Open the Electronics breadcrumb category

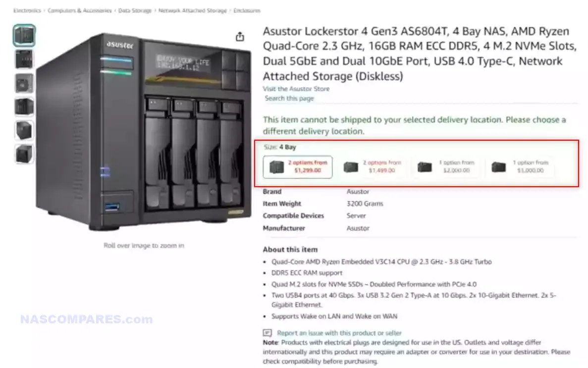click(27, 10)
